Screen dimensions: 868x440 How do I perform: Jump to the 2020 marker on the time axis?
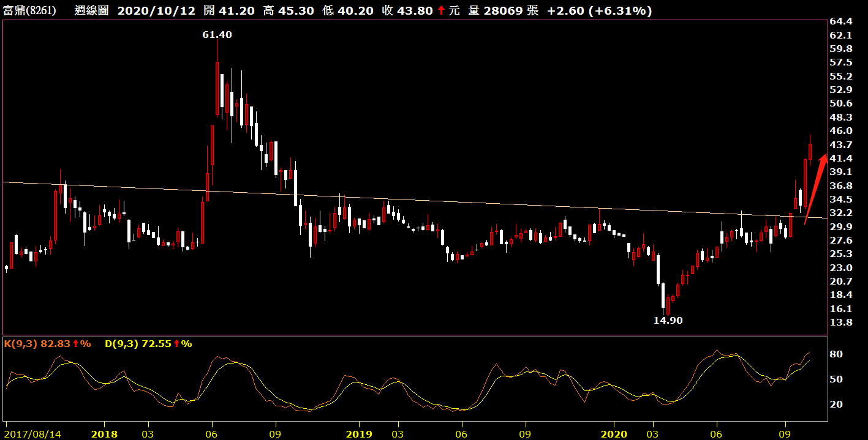[x=613, y=434]
